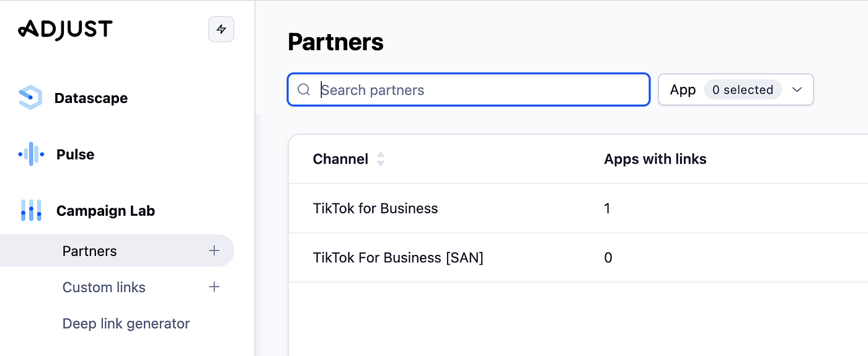Focus the Search partners field

coord(469,90)
